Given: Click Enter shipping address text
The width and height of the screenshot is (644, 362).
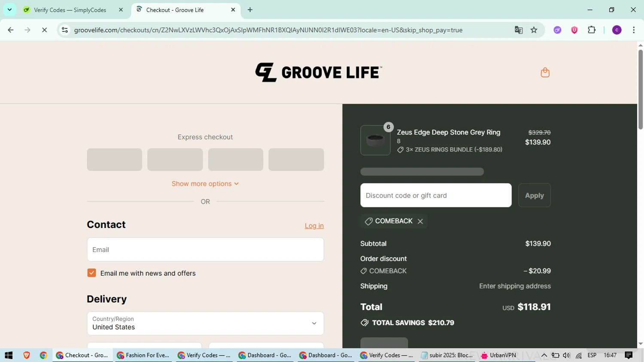Looking at the screenshot, I should (515, 286).
